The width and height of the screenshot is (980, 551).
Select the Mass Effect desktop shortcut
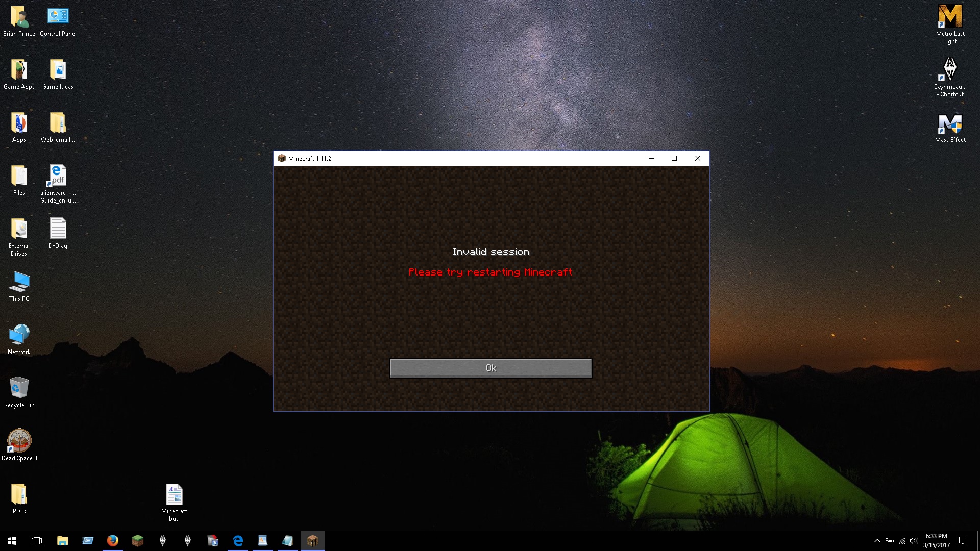coord(950,128)
